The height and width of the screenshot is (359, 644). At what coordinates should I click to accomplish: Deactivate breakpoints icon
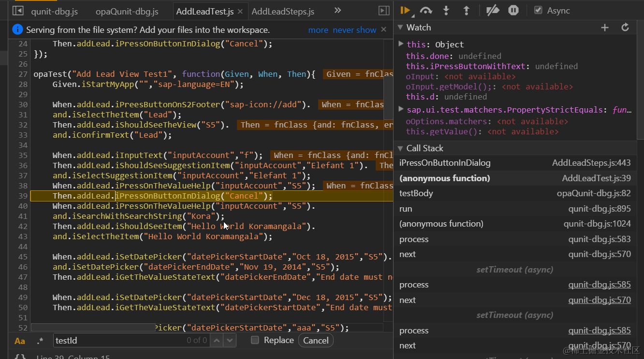(x=493, y=10)
